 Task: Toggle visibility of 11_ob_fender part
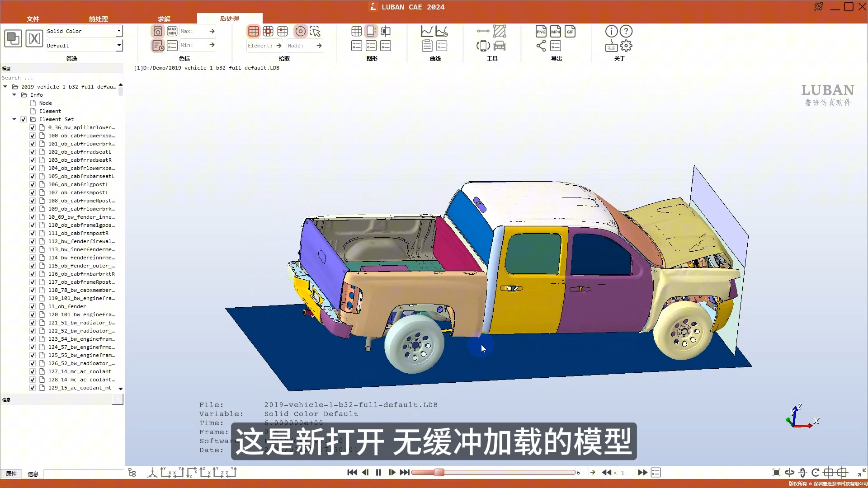tap(32, 306)
